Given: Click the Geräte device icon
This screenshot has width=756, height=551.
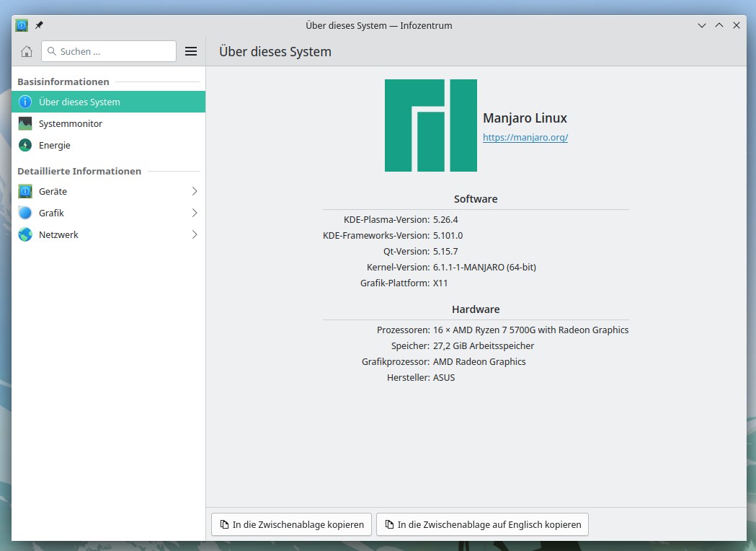Looking at the screenshot, I should tap(25, 192).
